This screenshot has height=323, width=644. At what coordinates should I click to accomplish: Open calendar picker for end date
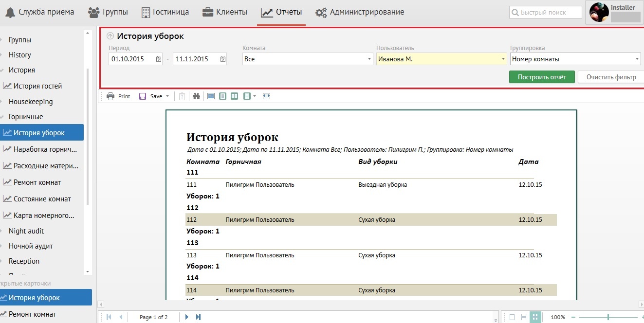pyautogui.click(x=223, y=59)
